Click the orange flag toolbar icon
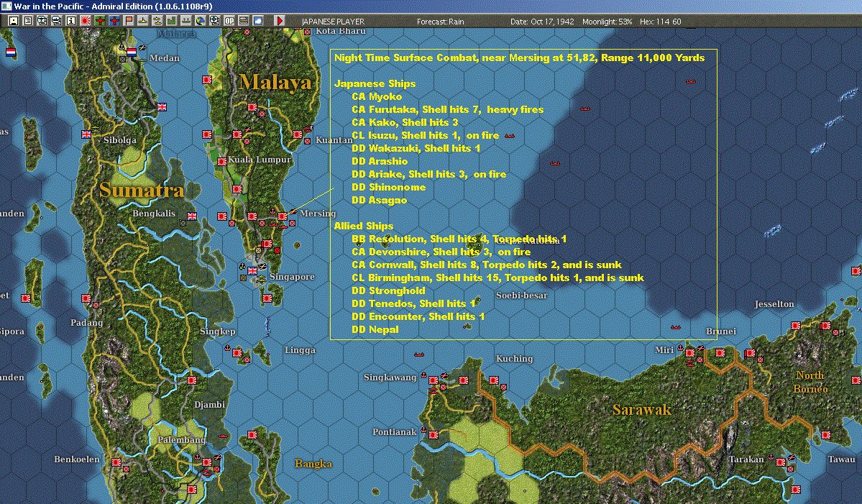Image resolution: width=862 pixels, height=504 pixels. point(129,21)
